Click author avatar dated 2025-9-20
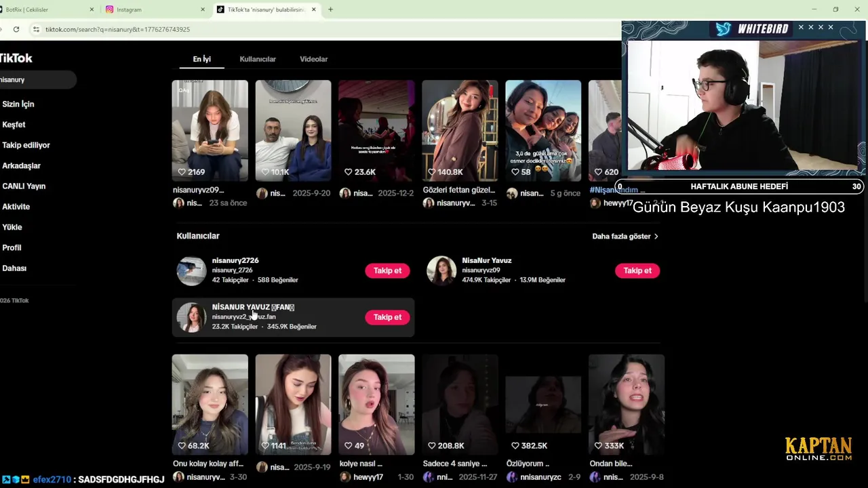868x488 pixels. [x=262, y=193]
